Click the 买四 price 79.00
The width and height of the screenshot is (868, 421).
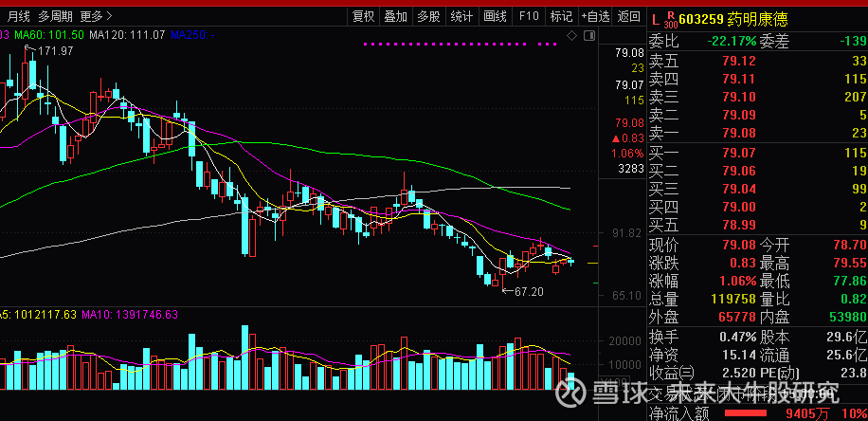coord(738,207)
